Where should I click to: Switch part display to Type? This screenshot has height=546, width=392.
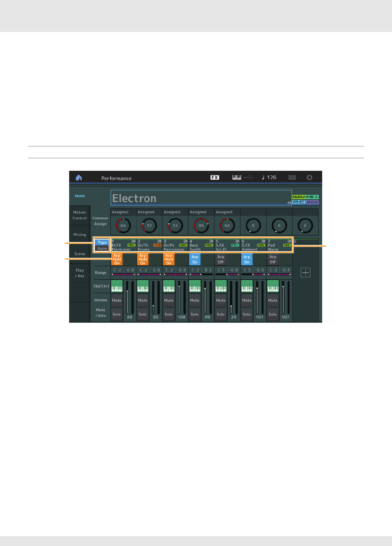click(102, 242)
